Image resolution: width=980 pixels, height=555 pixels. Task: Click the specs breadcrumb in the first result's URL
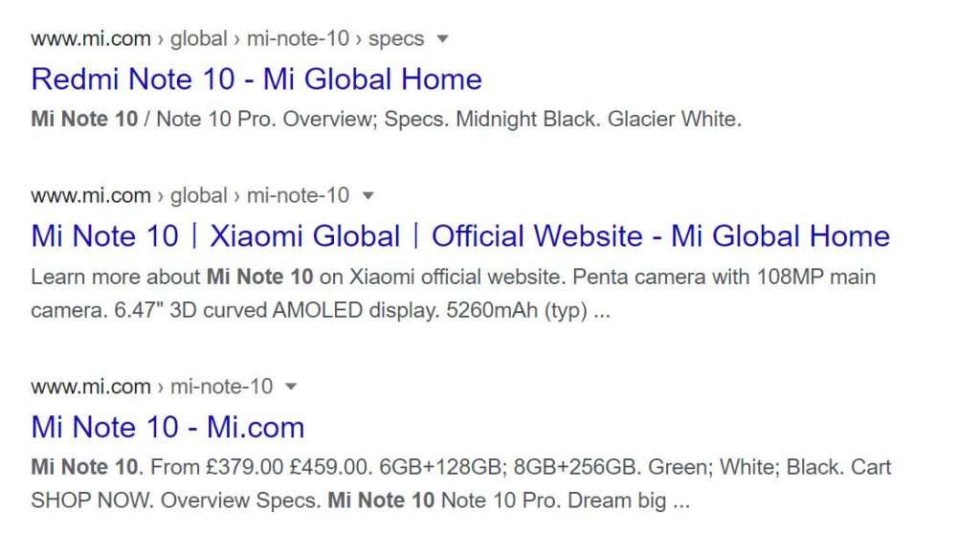click(395, 38)
